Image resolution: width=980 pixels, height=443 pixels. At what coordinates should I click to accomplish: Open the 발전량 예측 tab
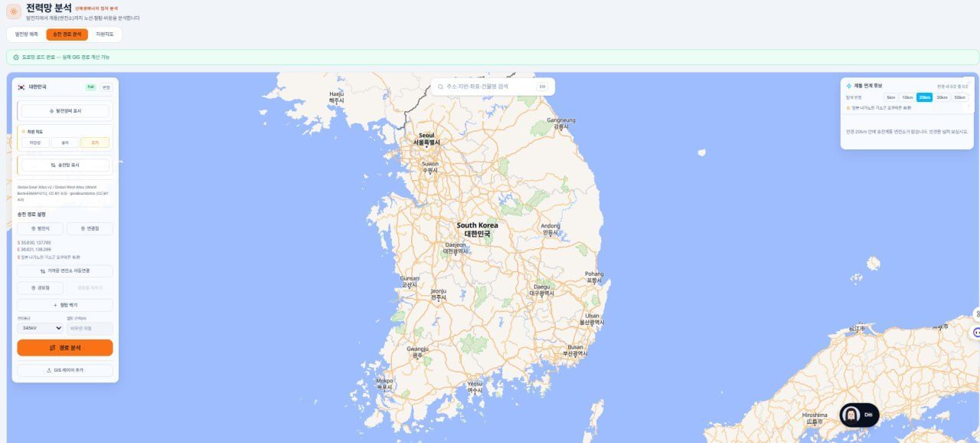27,34
